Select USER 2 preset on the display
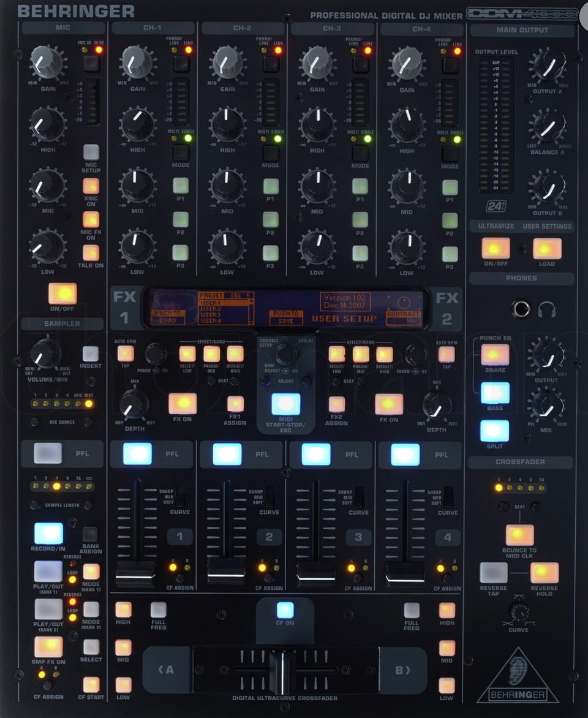The image size is (588, 718). (x=211, y=309)
